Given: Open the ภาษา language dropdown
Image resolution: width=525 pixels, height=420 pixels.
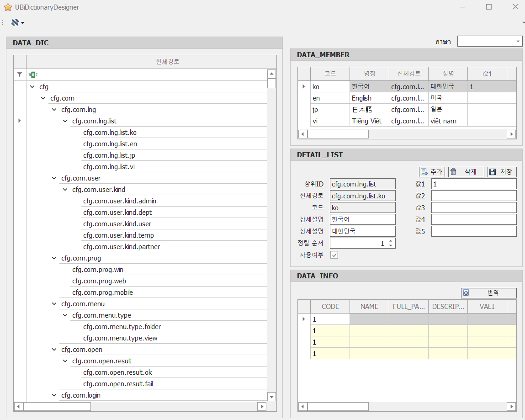Looking at the screenshot, I should tap(518, 41).
